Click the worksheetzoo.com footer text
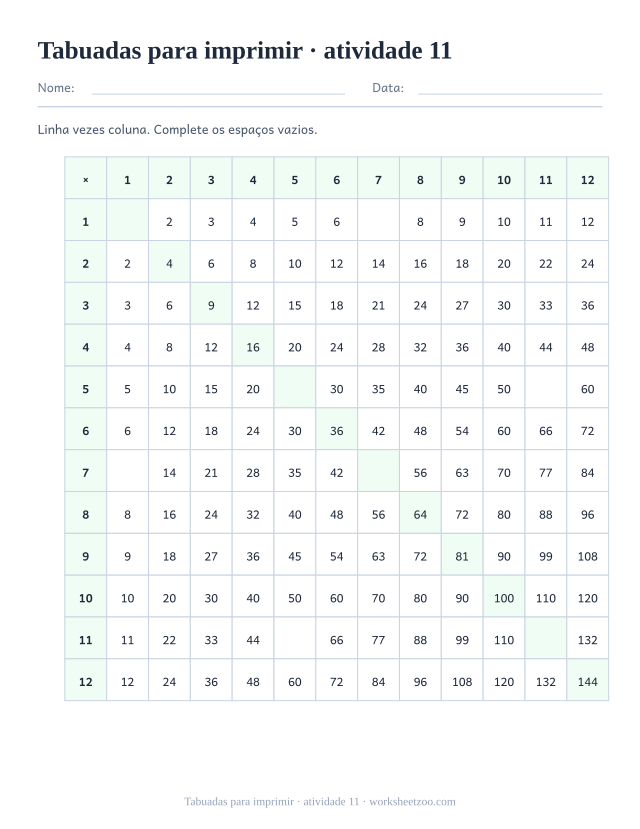Screen dimensions: 640x829 (412, 802)
